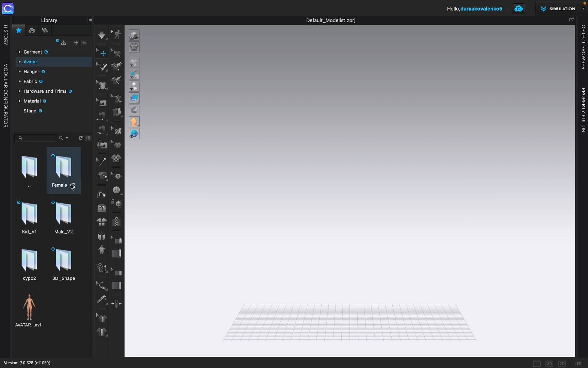Expand the Hanger tree node

(x=19, y=72)
